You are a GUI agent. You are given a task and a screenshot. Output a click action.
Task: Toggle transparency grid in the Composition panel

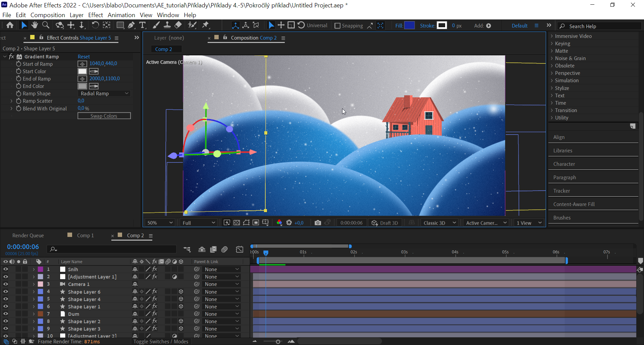click(x=237, y=223)
